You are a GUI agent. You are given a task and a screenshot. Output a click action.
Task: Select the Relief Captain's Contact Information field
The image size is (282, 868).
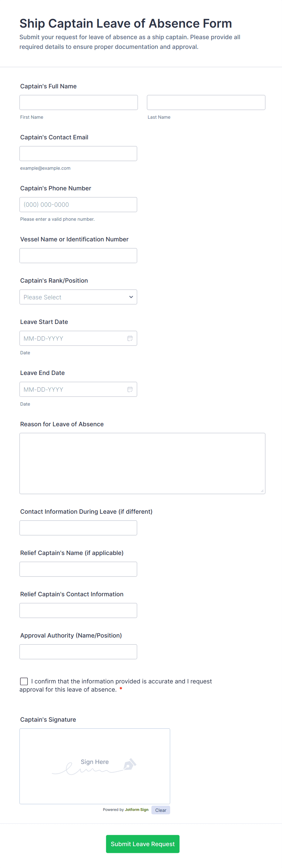click(x=78, y=611)
